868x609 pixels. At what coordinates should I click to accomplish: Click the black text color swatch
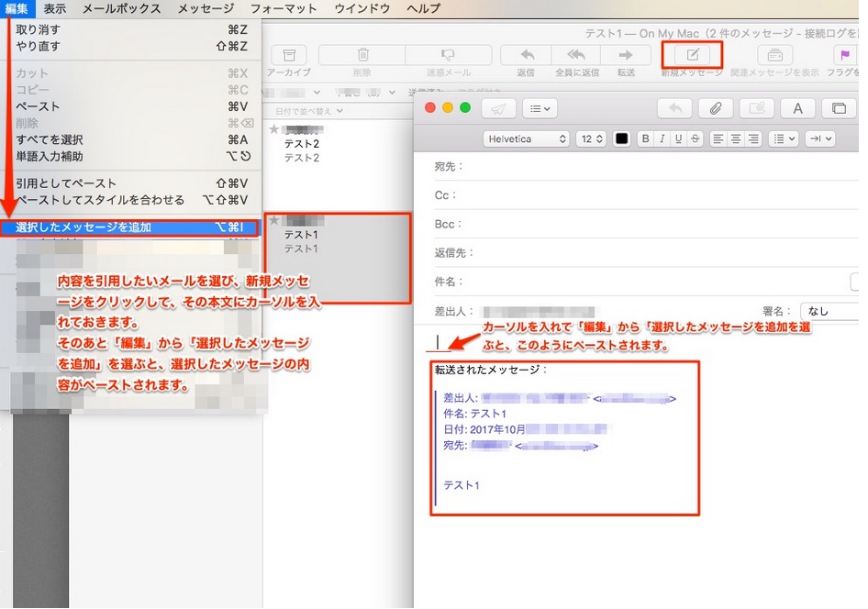point(622,138)
